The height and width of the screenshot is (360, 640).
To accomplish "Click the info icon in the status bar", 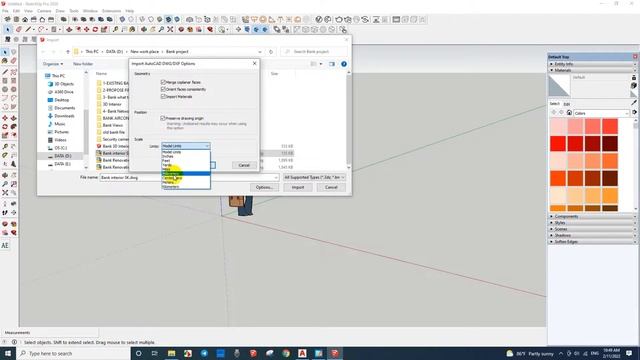I will click(14, 342).
